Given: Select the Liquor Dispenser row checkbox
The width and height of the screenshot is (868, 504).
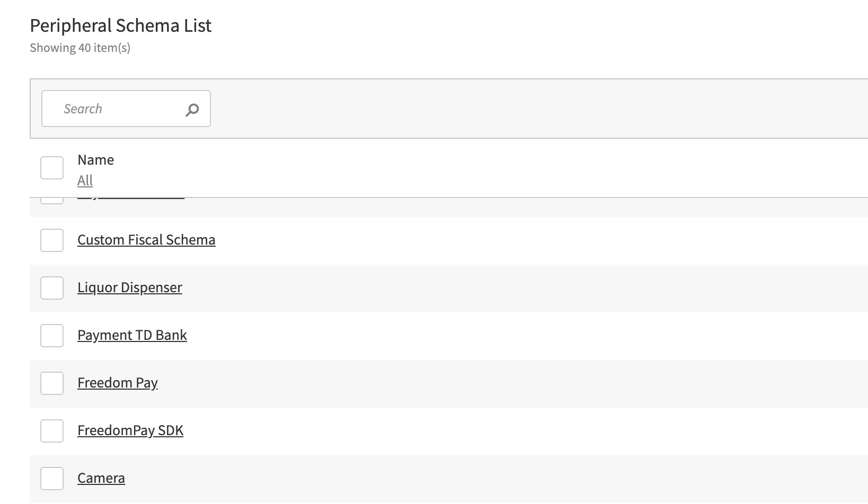Looking at the screenshot, I should click(52, 288).
